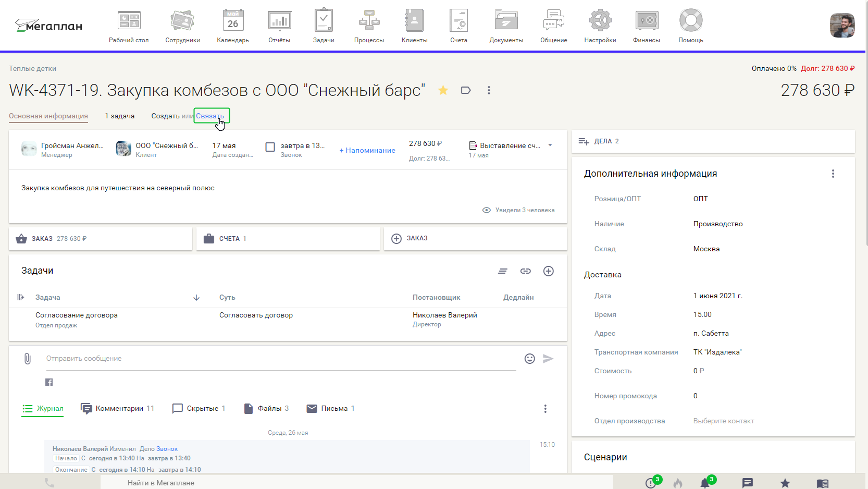The width and height of the screenshot is (868, 489).
Task: Switch to Файлы 3 tab
Action: click(266, 409)
